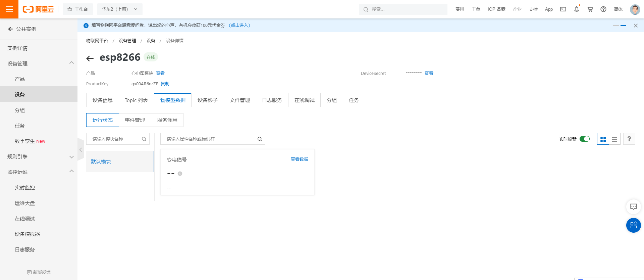Select the 物模型数据 tab

(x=173, y=100)
